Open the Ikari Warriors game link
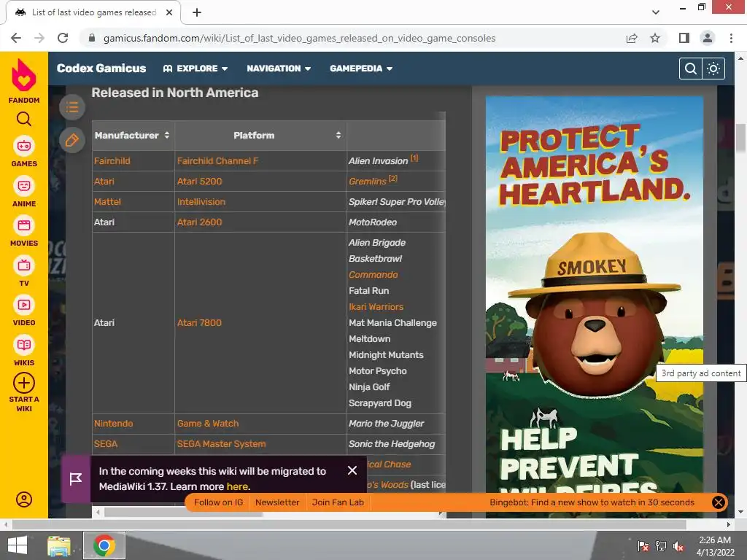 coord(376,307)
